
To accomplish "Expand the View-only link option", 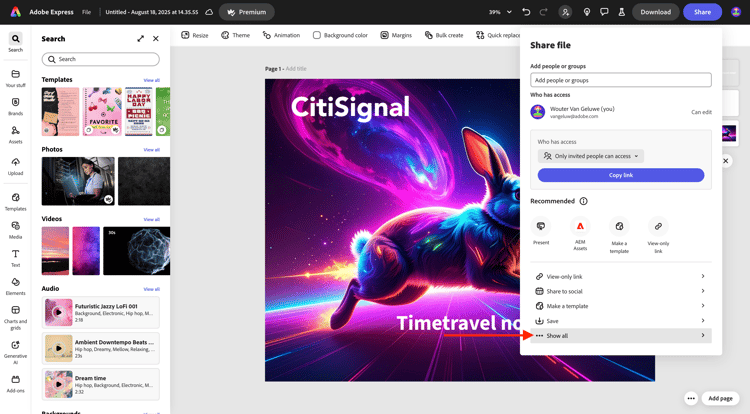I will pyautogui.click(x=621, y=276).
